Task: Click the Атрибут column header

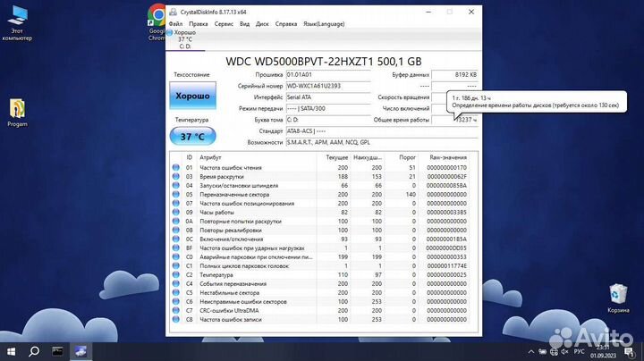Action: pos(210,157)
